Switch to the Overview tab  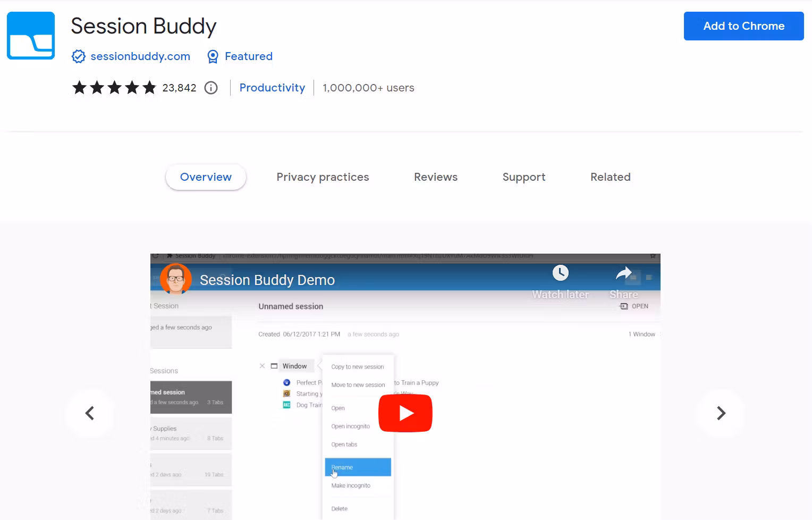[206, 177]
